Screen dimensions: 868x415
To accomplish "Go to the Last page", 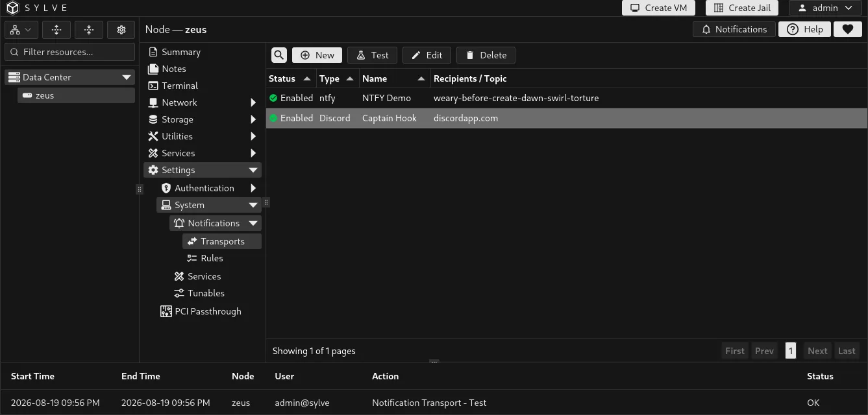I will tap(847, 351).
